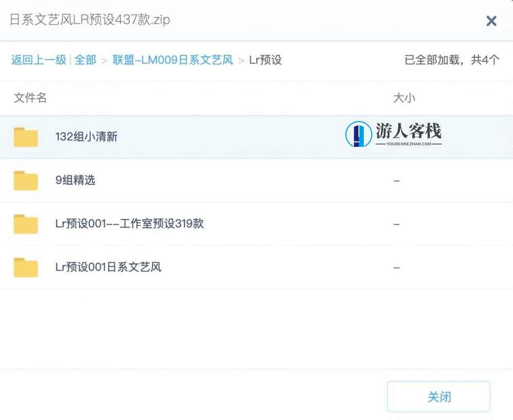Click the 全部 breadcrumb link

(85, 60)
